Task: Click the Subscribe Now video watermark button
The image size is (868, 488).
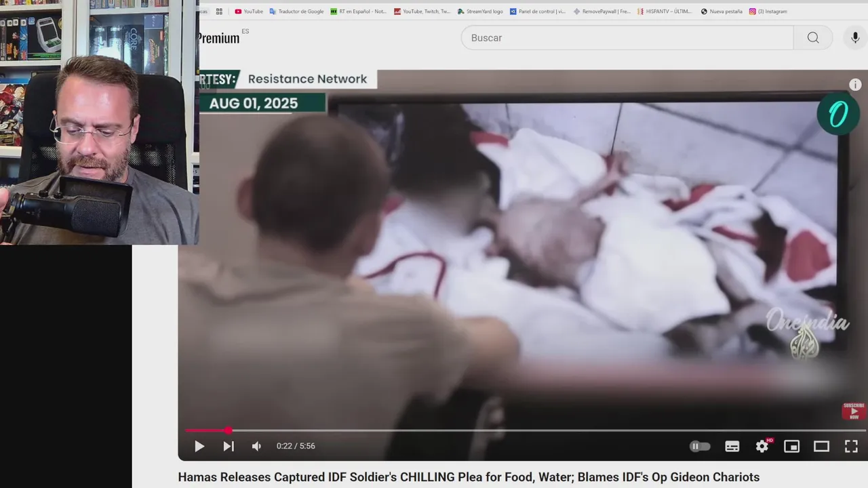Action: [854, 411]
